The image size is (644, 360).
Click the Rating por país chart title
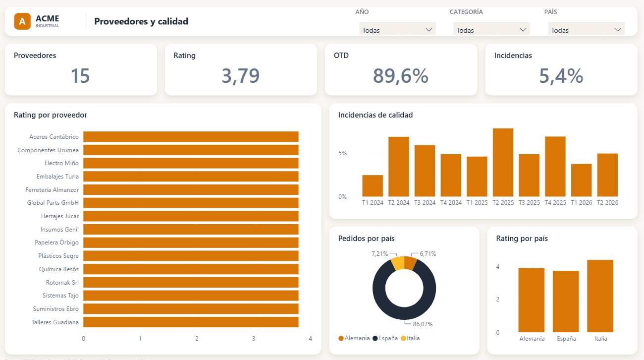coord(522,239)
